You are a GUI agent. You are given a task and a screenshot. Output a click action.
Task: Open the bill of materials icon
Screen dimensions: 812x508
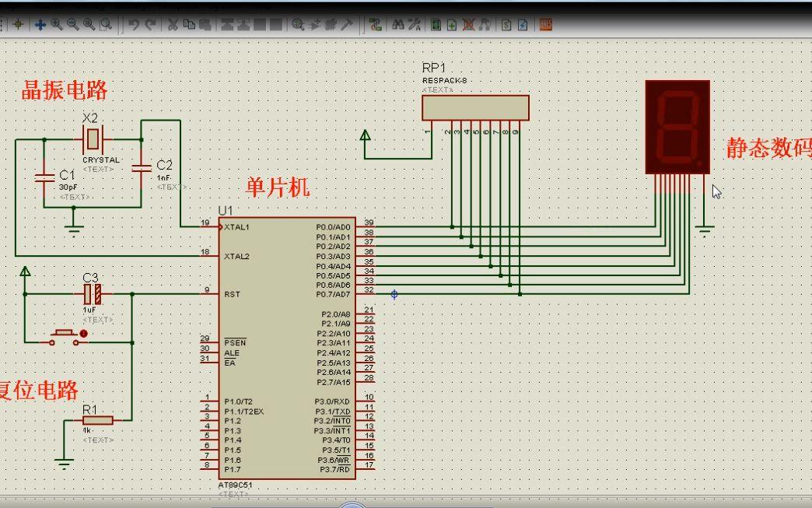click(506, 24)
